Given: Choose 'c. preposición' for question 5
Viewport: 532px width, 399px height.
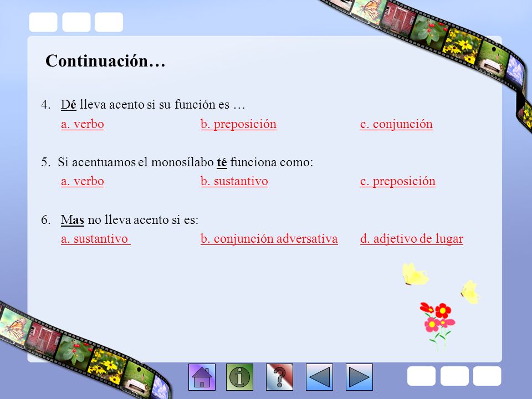Looking at the screenshot, I should point(398,181).
